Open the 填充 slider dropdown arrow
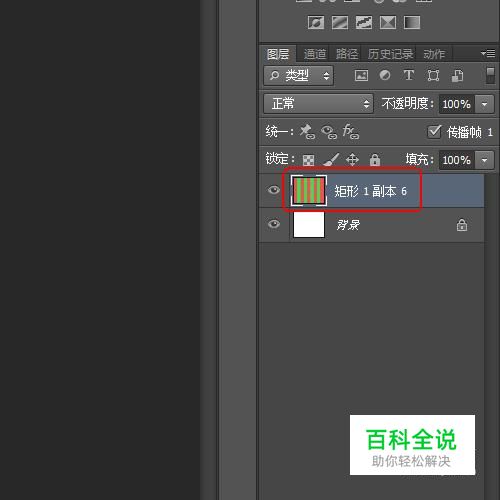 coord(484,160)
